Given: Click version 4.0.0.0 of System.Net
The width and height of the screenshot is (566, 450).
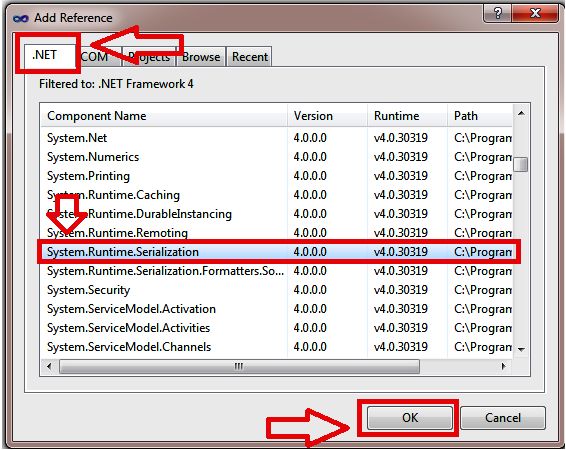Looking at the screenshot, I should (310, 138).
